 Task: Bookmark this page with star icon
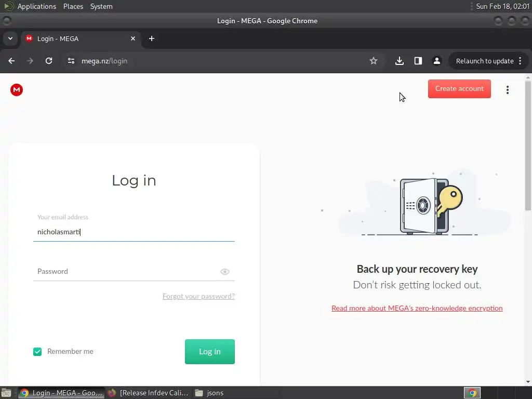click(x=373, y=61)
